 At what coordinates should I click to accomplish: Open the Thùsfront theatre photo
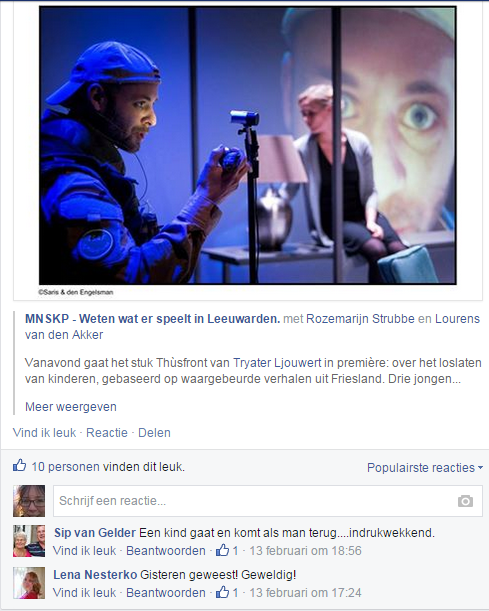(247, 145)
